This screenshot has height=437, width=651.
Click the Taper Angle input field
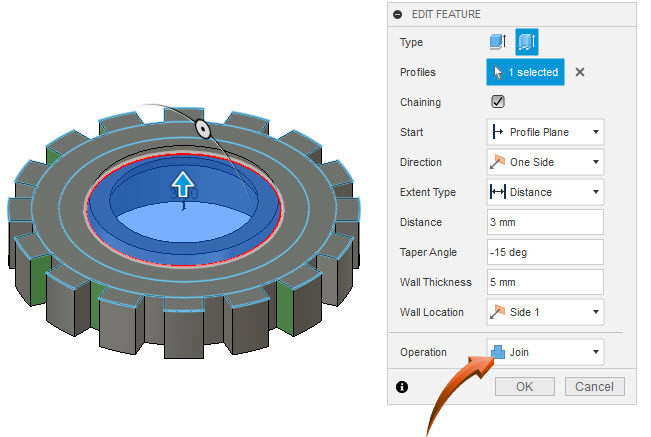point(545,252)
